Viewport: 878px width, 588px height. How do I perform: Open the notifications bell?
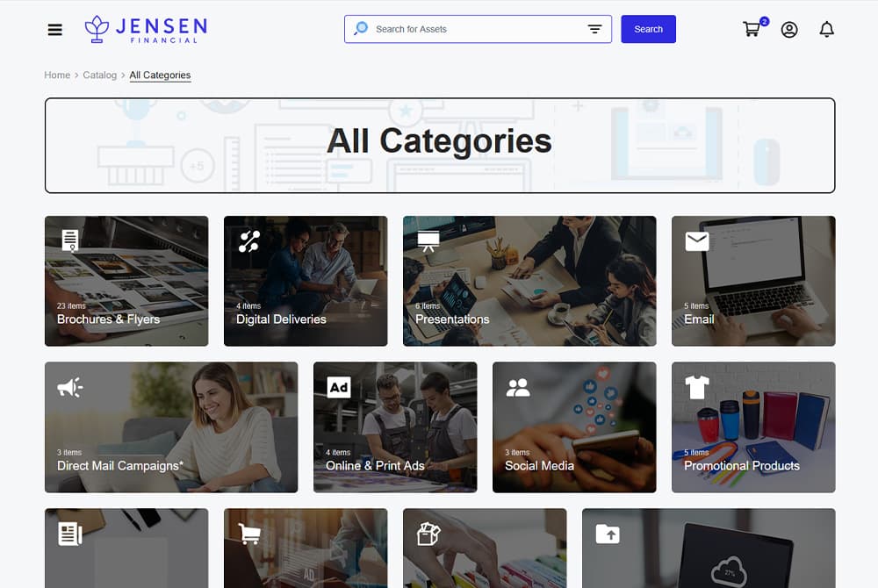pos(826,29)
